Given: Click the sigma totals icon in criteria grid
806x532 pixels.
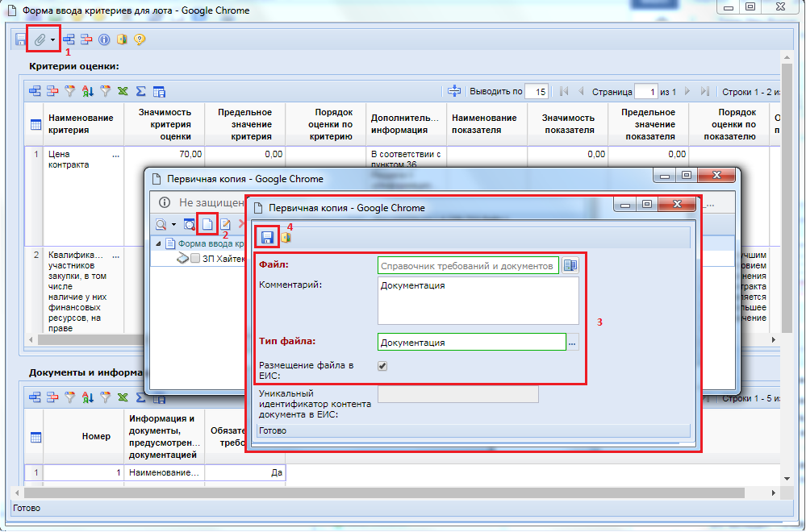Looking at the screenshot, I should (141, 91).
